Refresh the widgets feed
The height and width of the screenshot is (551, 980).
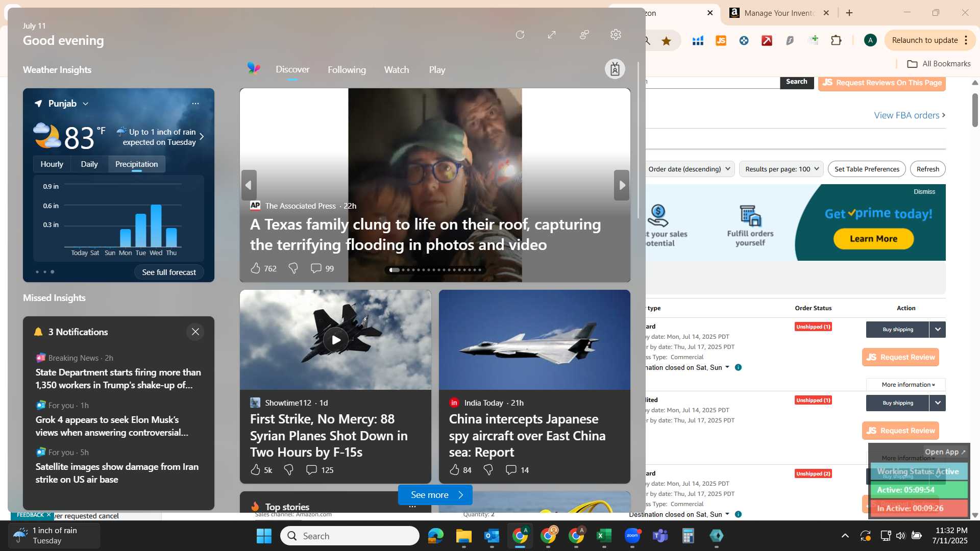[520, 35]
